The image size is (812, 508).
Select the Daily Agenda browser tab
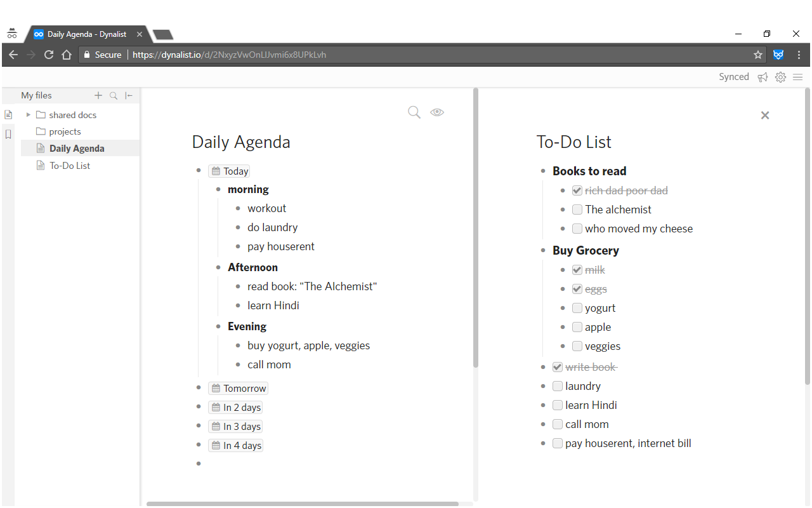click(86, 34)
